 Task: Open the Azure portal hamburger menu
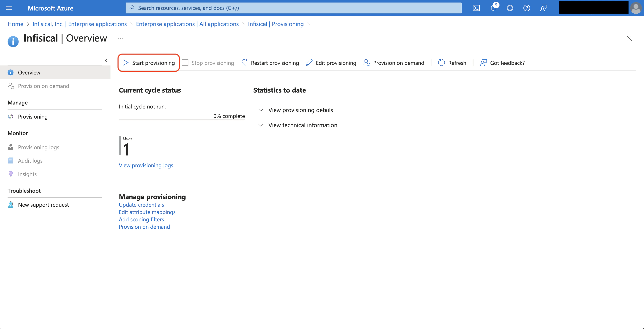(x=9, y=8)
